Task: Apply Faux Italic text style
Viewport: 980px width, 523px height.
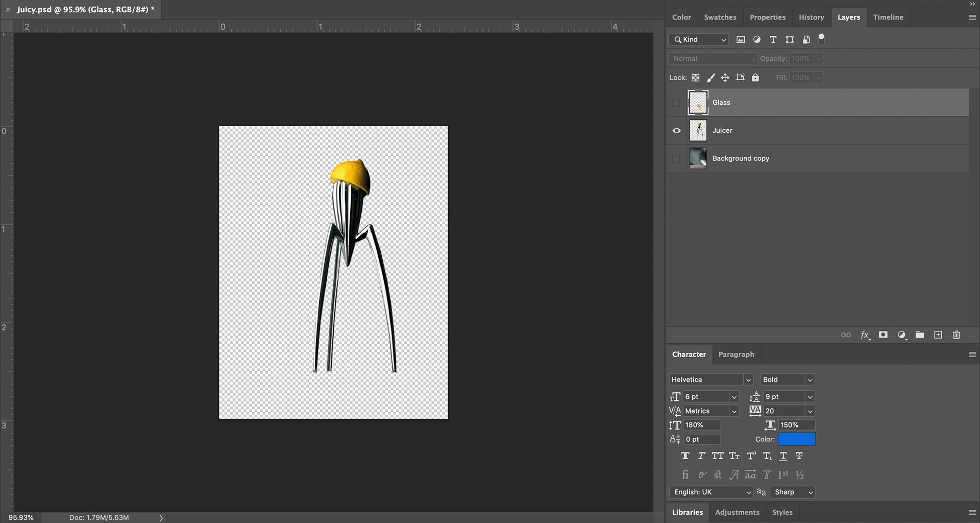Action: click(x=701, y=456)
